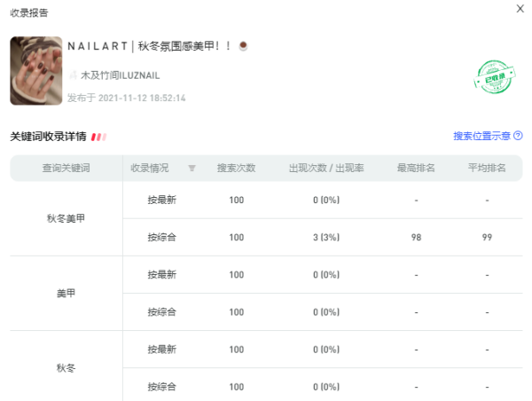Click the 出现次数 / 出现率 column header

tap(326, 168)
